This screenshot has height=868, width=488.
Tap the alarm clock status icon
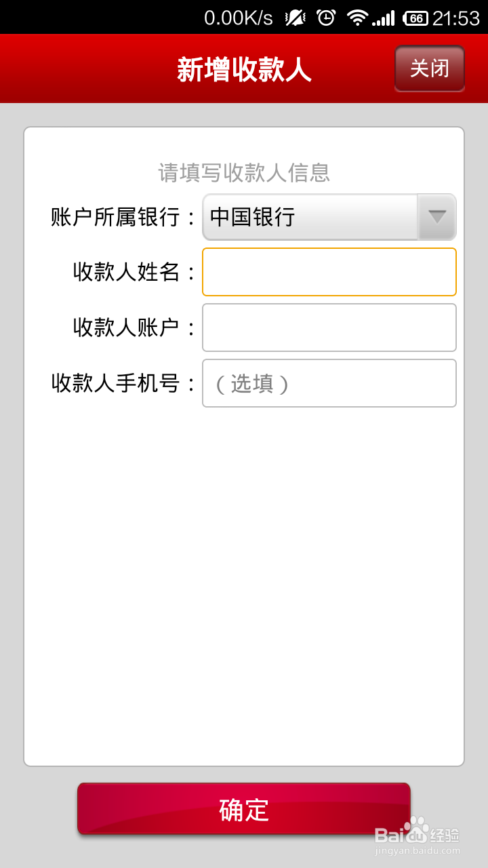327,18
